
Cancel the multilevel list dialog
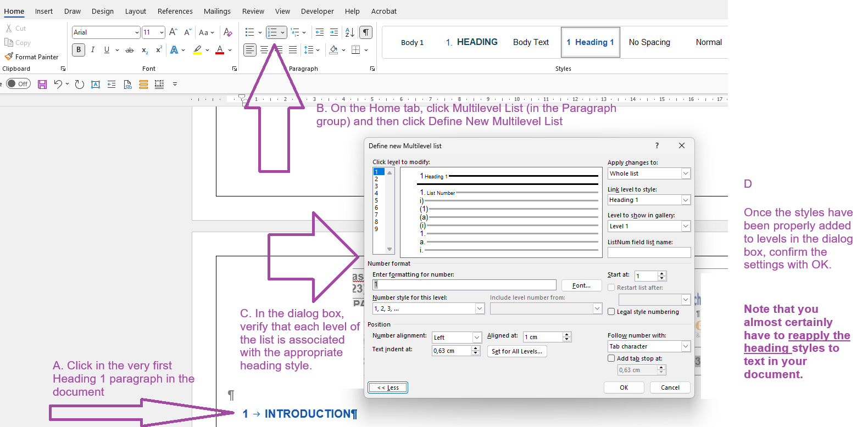(670, 387)
